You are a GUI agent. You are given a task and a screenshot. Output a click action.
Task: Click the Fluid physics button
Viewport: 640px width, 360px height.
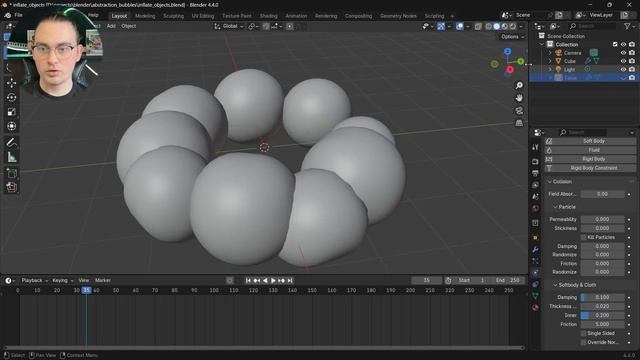[x=590, y=150]
